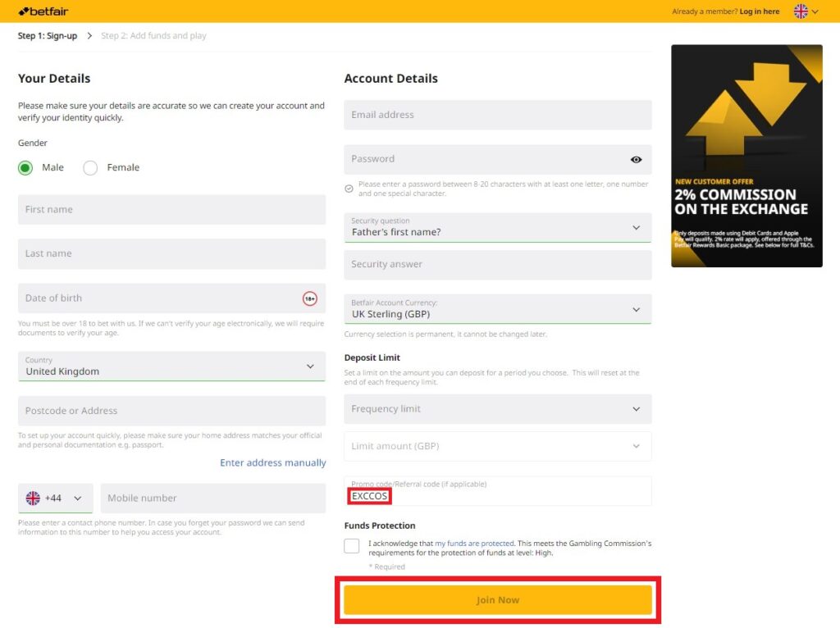Click the Betfair logo
This screenshot has height=628, width=840.
pyautogui.click(x=42, y=11)
